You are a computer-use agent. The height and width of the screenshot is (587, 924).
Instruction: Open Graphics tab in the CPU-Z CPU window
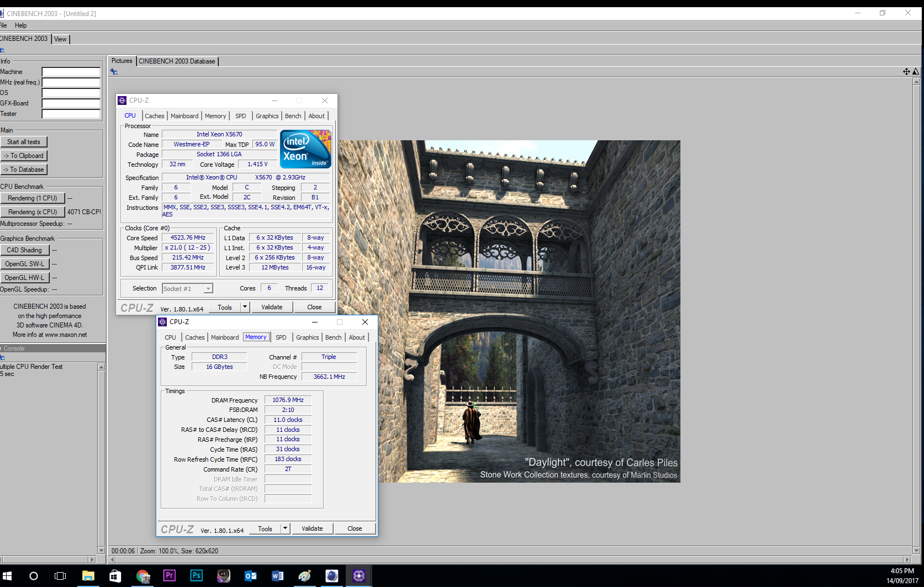click(x=267, y=116)
